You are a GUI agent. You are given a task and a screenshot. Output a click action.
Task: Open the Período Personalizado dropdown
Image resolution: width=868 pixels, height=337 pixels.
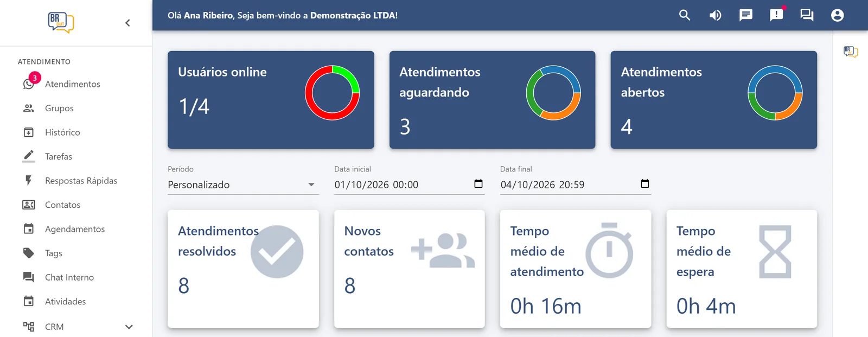click(243, 185)
